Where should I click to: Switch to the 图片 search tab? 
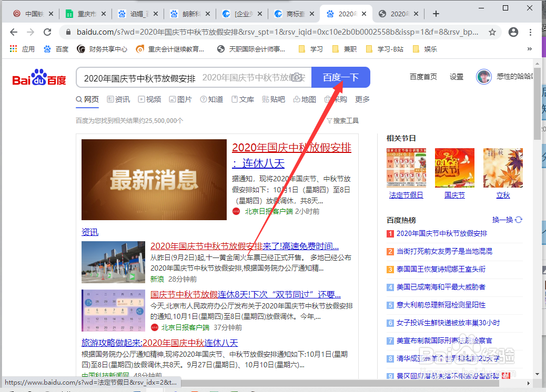point(180,99)
